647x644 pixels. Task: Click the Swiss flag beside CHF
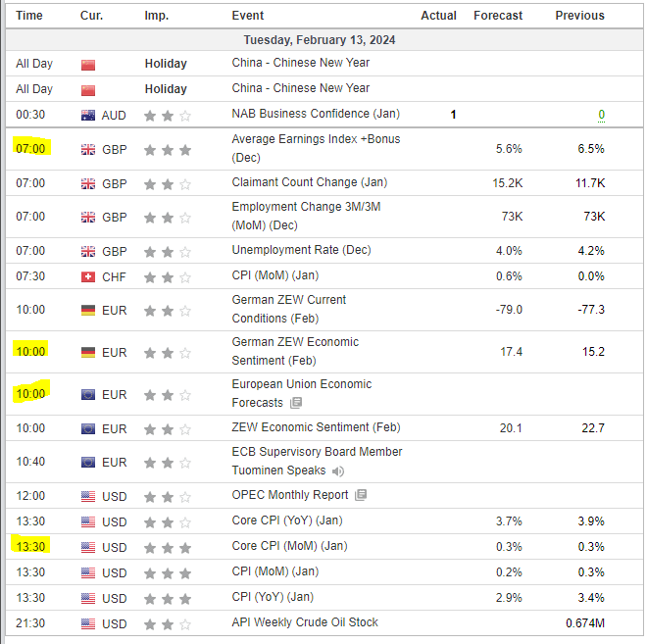(88, 276)
